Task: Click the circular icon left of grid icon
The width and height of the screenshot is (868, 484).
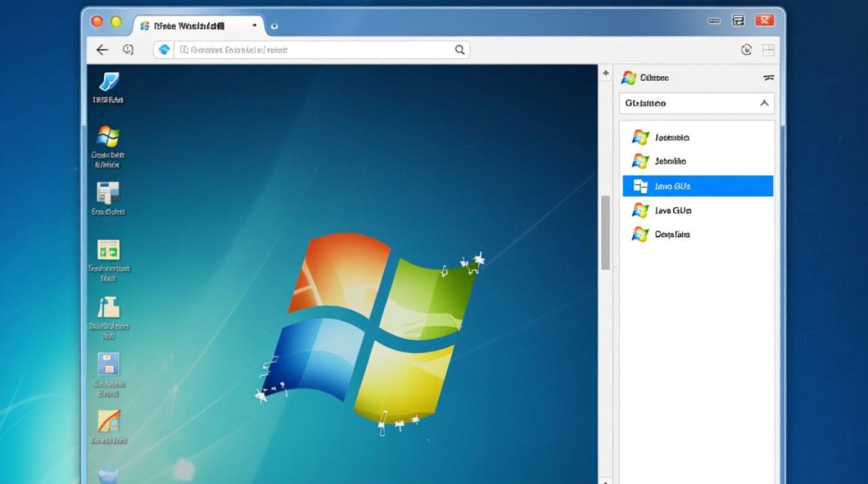Action: 747,50
